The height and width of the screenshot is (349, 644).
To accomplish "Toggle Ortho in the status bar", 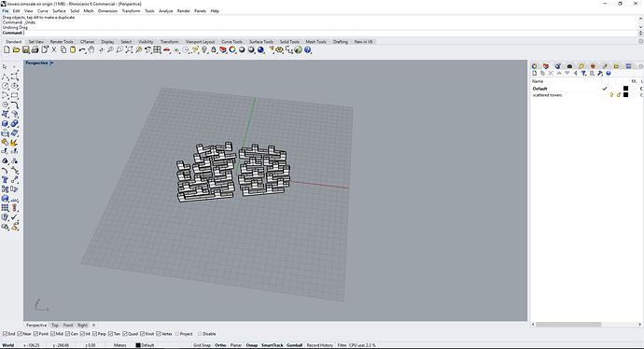I will (220, 345).
